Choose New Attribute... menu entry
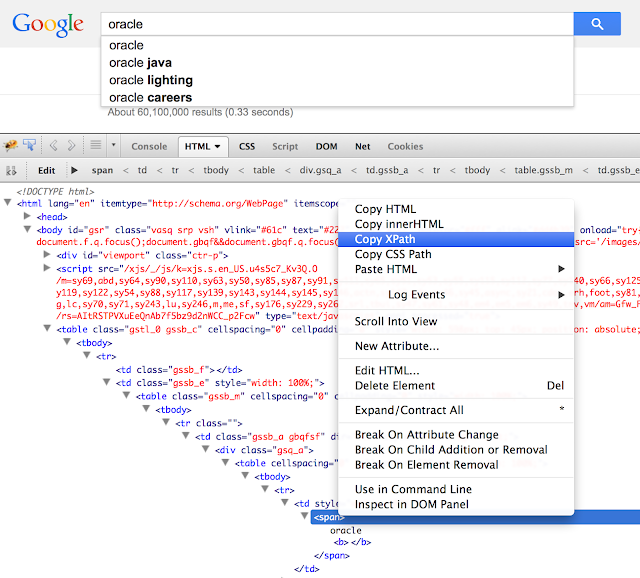Viewport: 640px width, 578px height. coord(456,346)
